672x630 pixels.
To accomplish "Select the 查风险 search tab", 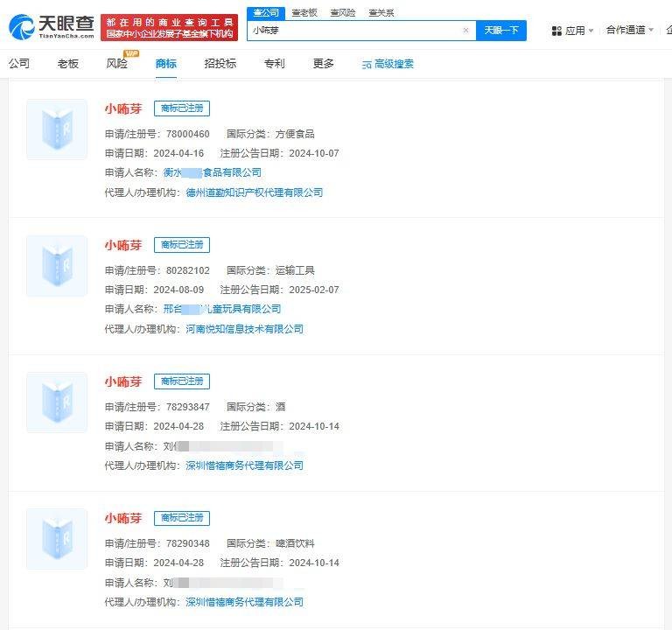I will pyautogui.click(x=343, y=13).
